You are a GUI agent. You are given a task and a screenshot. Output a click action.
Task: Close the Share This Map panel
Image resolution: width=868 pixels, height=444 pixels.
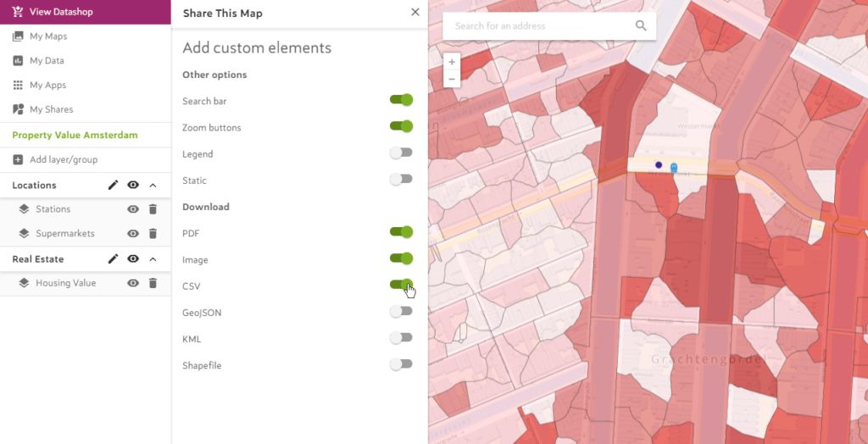415,12
